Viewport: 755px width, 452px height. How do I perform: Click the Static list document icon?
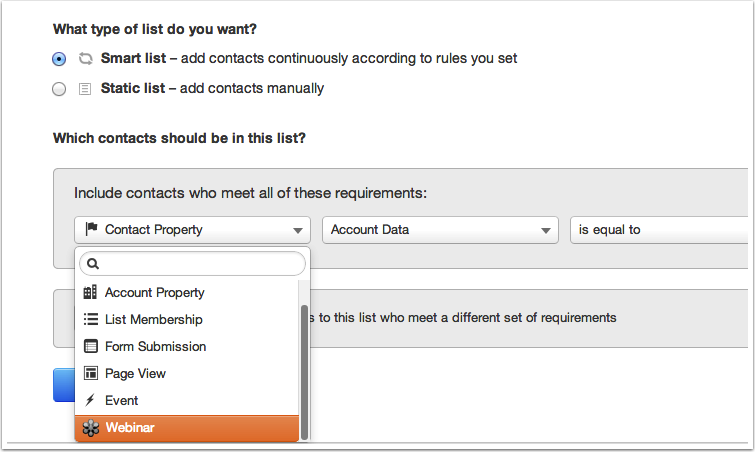click(x=85, y=89)
